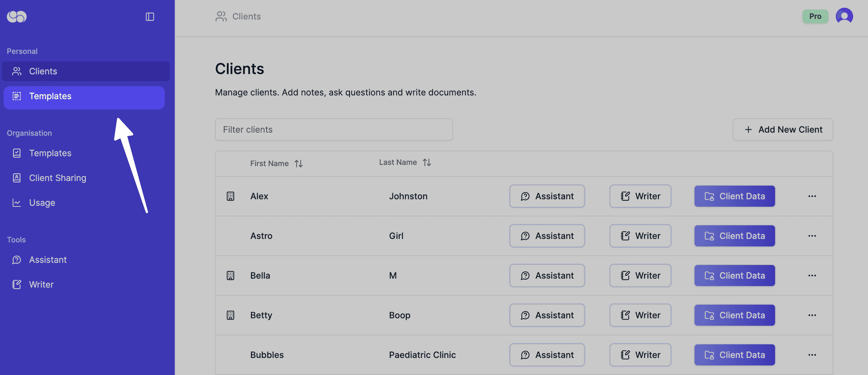Open Assistant for Astro Girl
The image size is (868, 375).
pos(547,236)
